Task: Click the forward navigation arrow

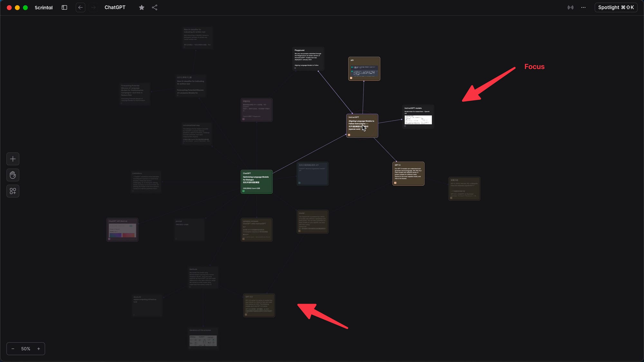Action: [93, 7]
